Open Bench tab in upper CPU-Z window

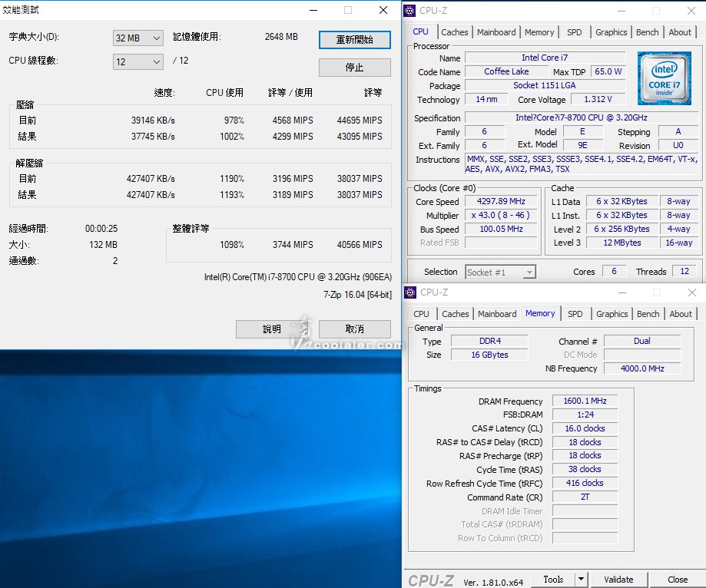tap(647, 32)
